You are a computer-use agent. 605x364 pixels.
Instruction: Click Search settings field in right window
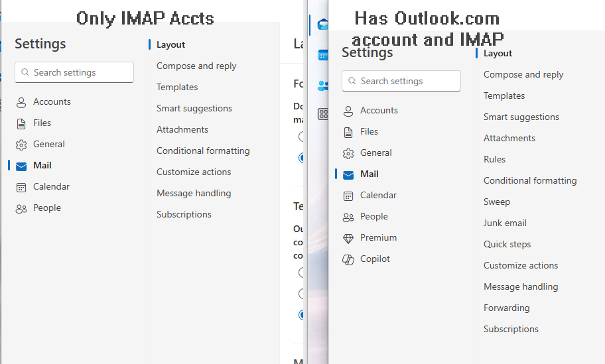coord(401,81)
